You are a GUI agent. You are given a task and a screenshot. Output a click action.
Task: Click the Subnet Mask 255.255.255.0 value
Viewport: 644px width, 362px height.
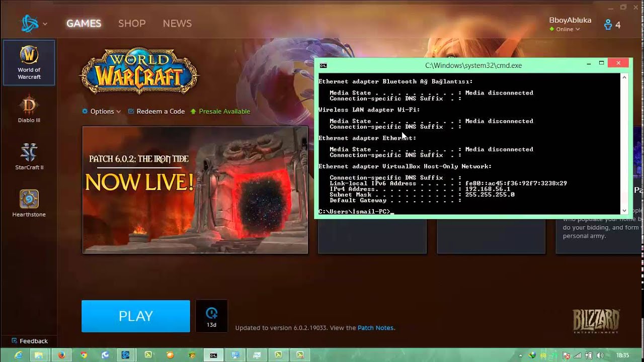(490, 195)
